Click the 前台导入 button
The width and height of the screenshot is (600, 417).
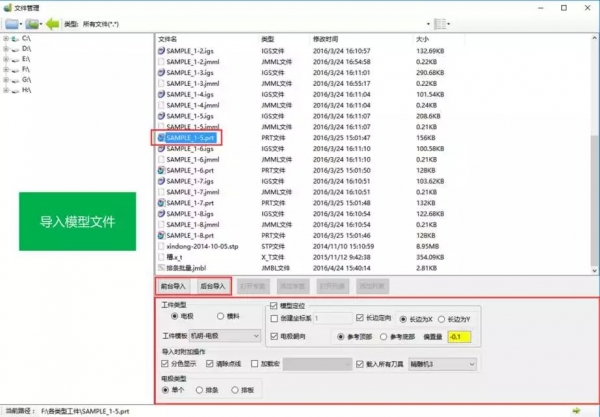[x=173, y=286]
